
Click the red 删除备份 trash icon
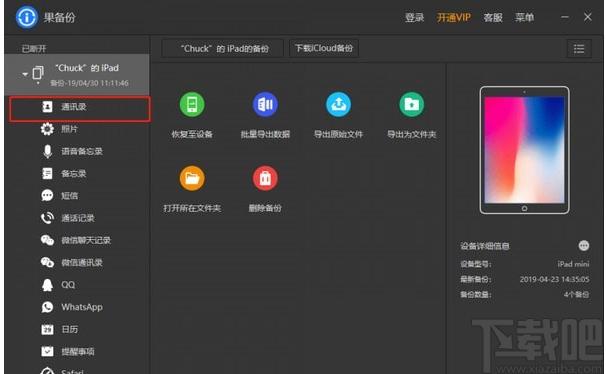[265, 178]
